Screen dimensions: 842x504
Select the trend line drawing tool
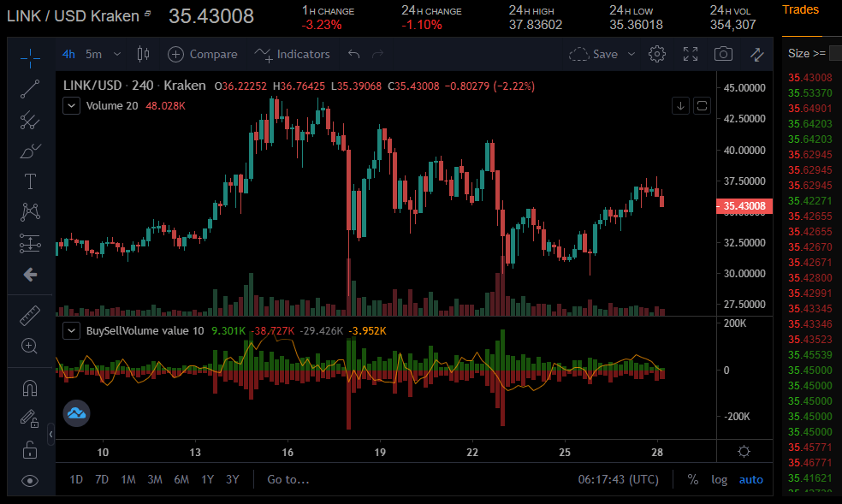pos(30,89)
